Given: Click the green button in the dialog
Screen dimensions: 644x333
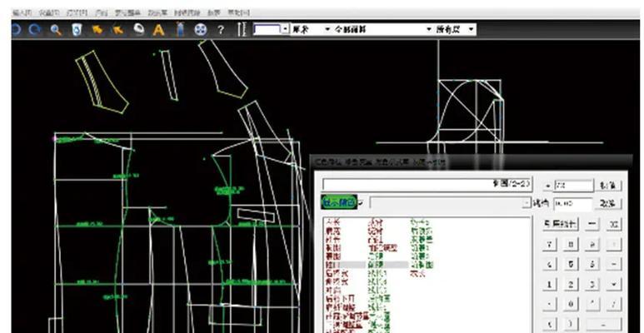Looking at the screenshot, I should 339,202.
